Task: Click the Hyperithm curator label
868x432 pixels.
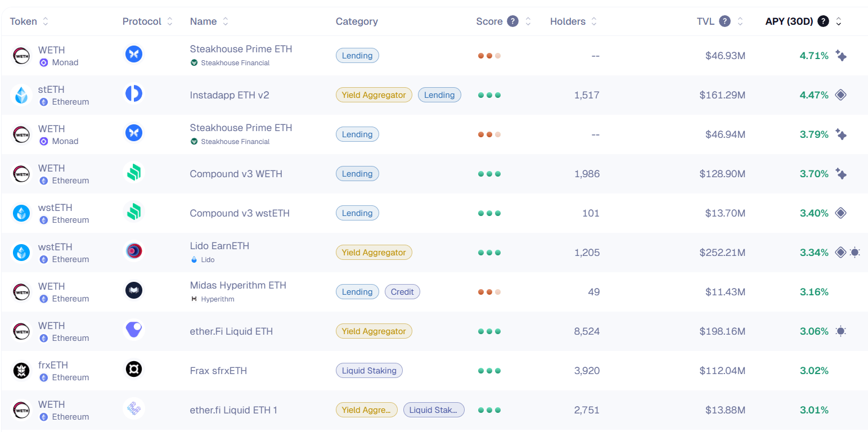Action: click(217, 299)
